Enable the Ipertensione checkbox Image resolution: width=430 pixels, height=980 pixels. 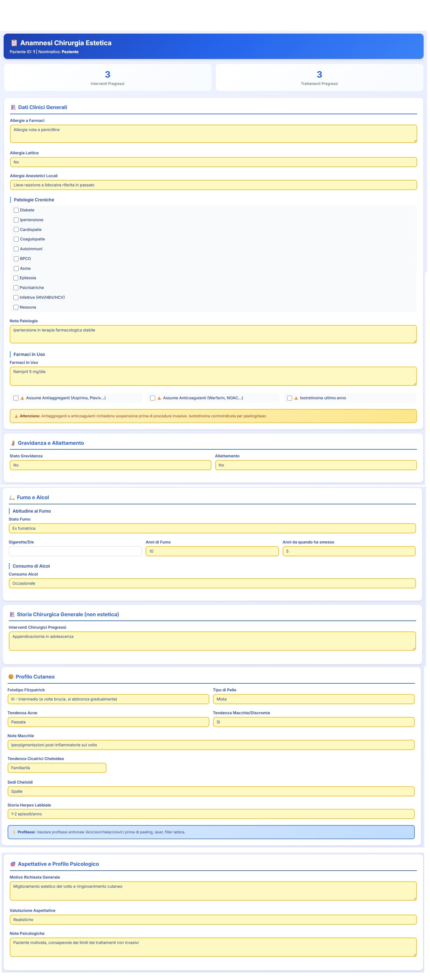(16, 220)
